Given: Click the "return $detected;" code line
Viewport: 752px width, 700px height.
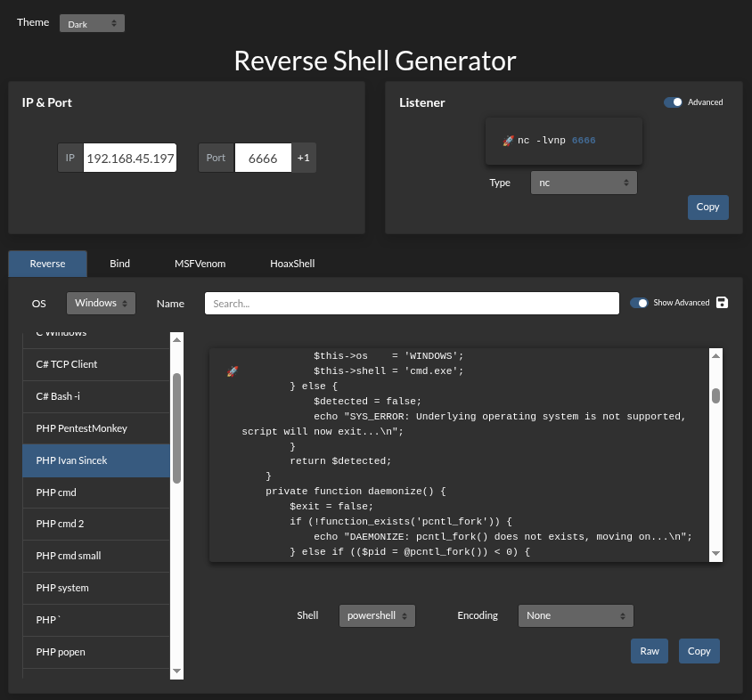Looking at the screenshot, I should point(340,461).
